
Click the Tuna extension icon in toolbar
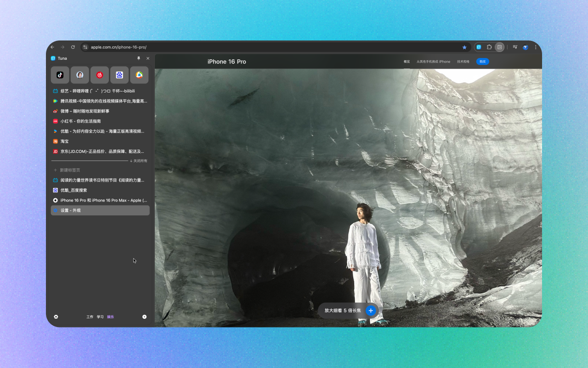[x=479, y=47]
